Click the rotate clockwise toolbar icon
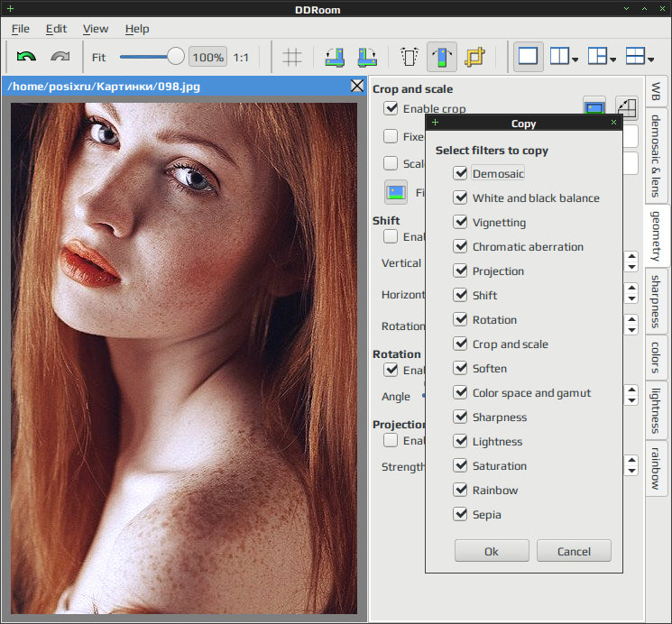Viewport: 672px width, 624px height. point(367,57)
